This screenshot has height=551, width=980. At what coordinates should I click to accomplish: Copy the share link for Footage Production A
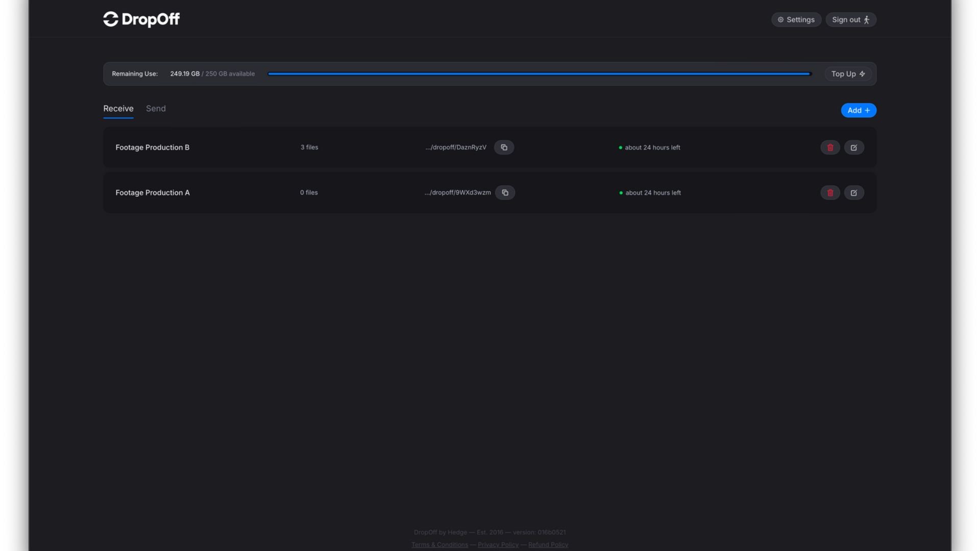[505, 192]
